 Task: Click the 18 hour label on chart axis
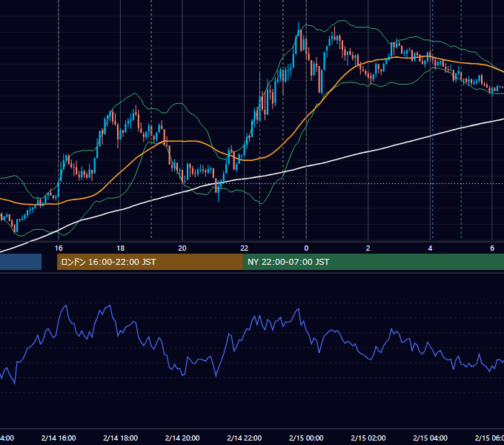(121, 248)
